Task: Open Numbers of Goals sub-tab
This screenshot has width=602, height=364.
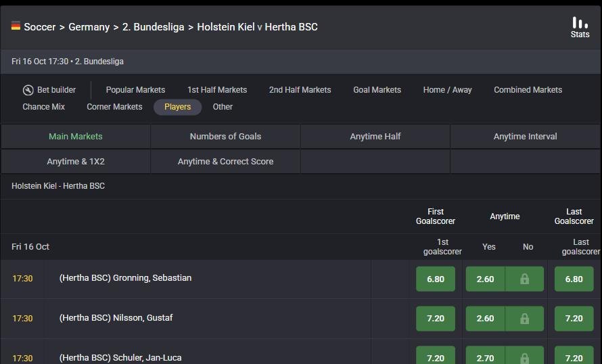Action: [225, 136]
